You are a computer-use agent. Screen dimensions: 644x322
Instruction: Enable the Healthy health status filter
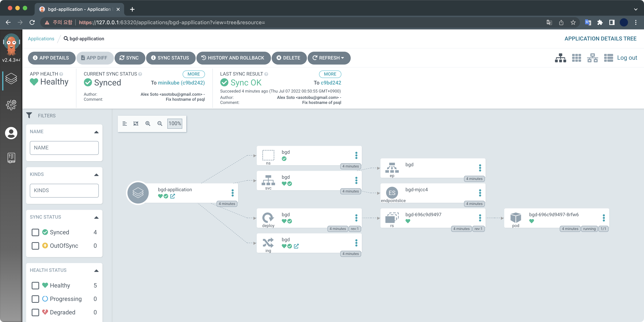click(36, 285)
